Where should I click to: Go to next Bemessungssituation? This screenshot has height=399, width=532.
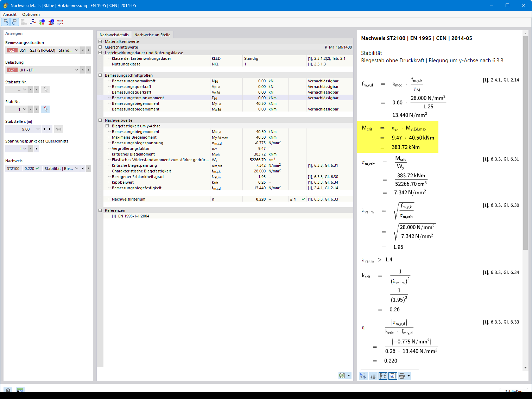coord(89,50)
